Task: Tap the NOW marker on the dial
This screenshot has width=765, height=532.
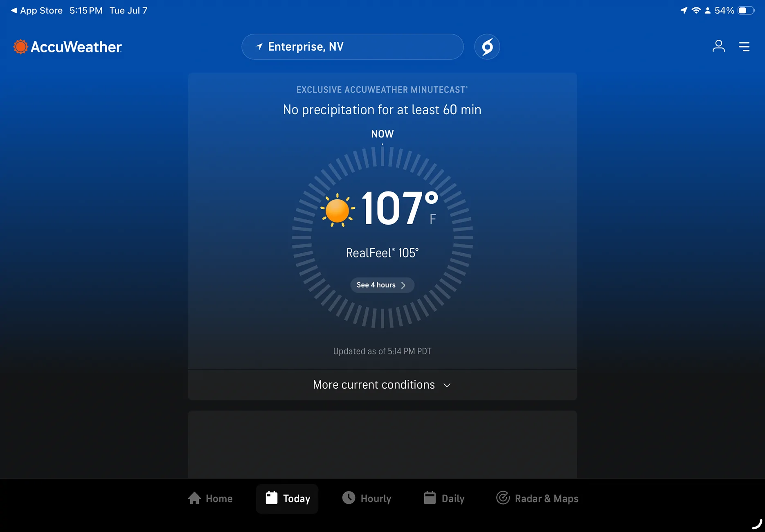Action: pos(382,134)
